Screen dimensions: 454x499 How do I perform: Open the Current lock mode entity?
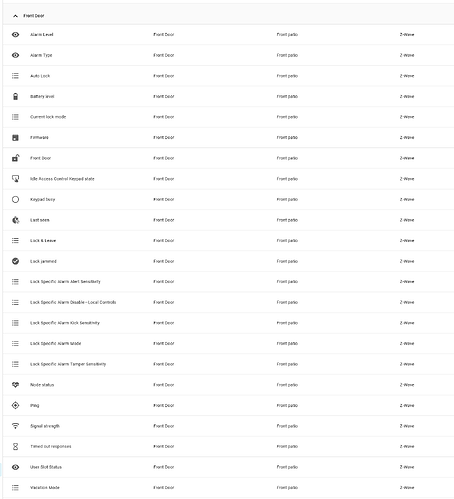coord(228,117)
